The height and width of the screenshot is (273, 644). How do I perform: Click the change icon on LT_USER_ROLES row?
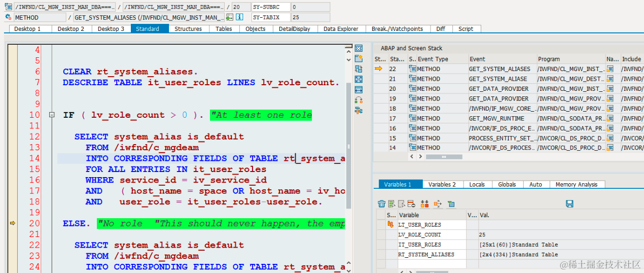pos(390,224)
